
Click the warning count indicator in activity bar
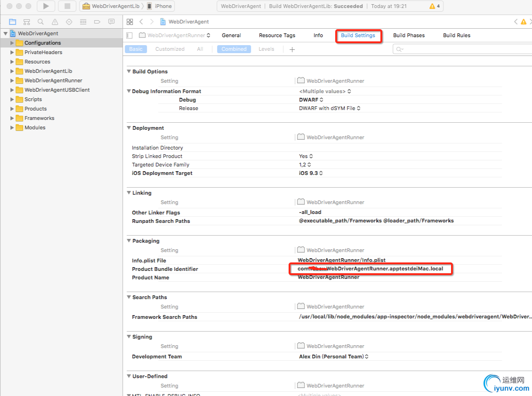[x=435, y=6]
